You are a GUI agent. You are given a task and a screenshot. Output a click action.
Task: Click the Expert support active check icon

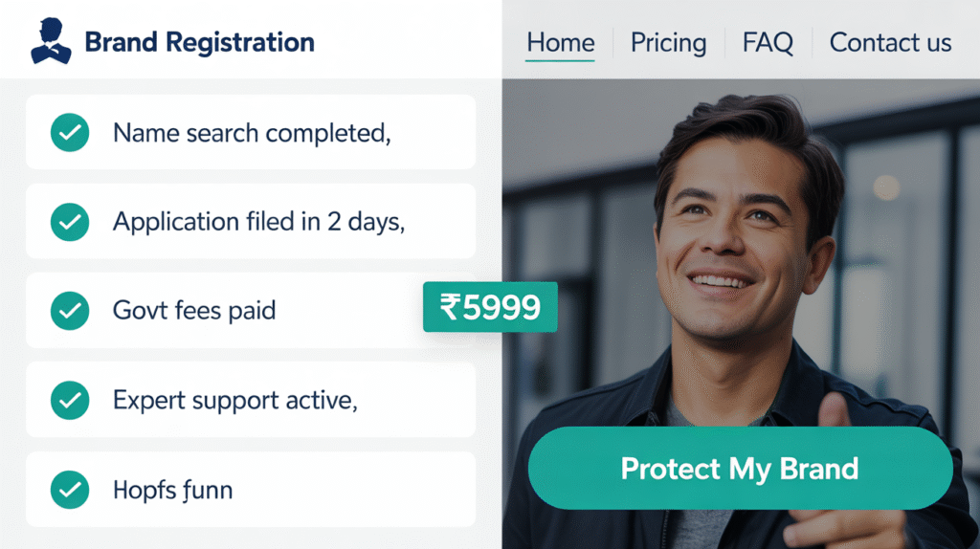pyautogui.click(x=70, y=400)
